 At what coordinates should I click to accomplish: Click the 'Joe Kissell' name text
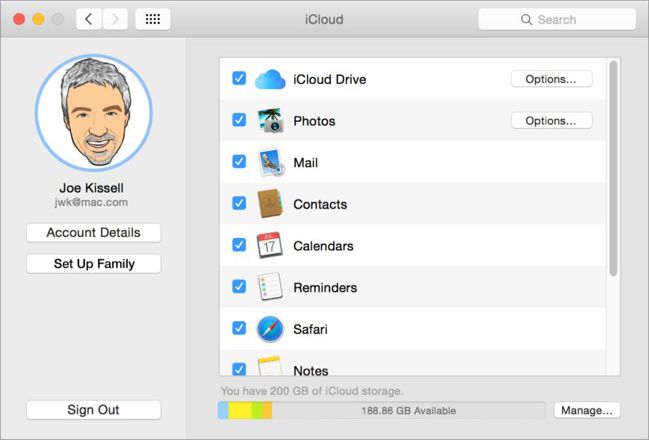pyautogui.click(x=91, y=188)
